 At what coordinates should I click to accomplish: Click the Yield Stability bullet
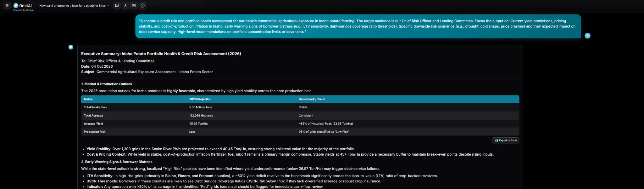220,149
